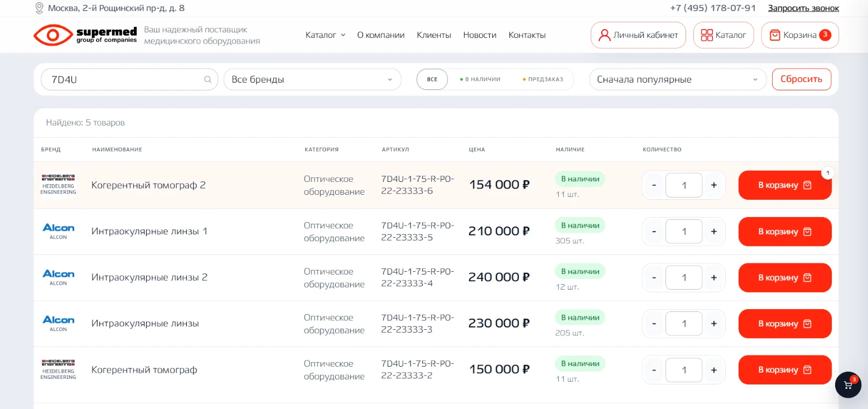Screen dimensions: 868x409
Task: Click the Сбросить reset button
Action: coord(802,79)
